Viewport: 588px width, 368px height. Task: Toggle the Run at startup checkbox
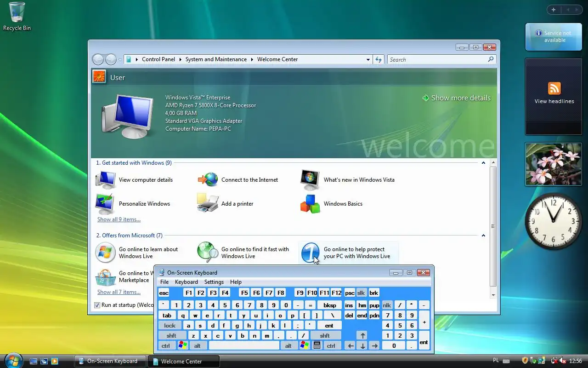(97, 305)
